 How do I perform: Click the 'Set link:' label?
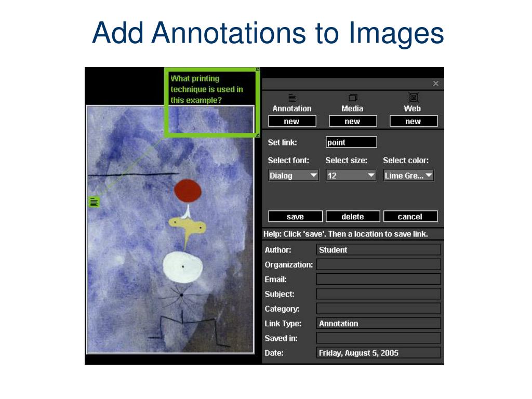(282, 142)
